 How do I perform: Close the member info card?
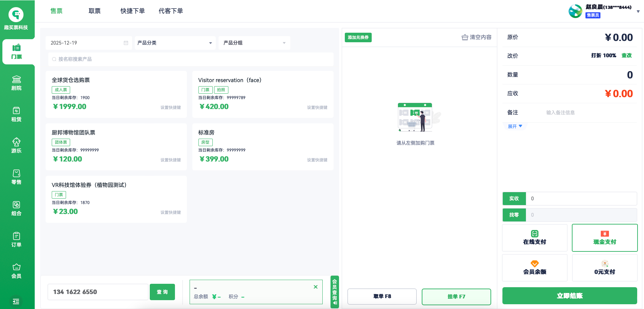(316, 287)
